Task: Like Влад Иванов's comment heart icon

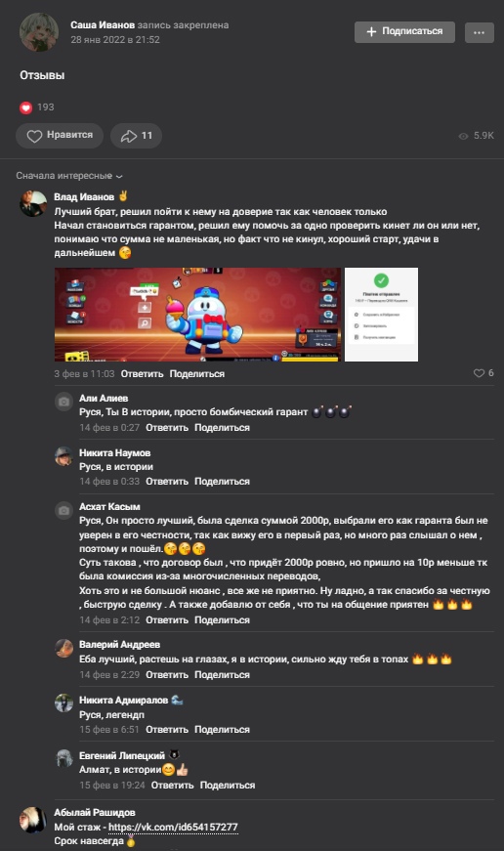Action: click(x=479, y=373)
